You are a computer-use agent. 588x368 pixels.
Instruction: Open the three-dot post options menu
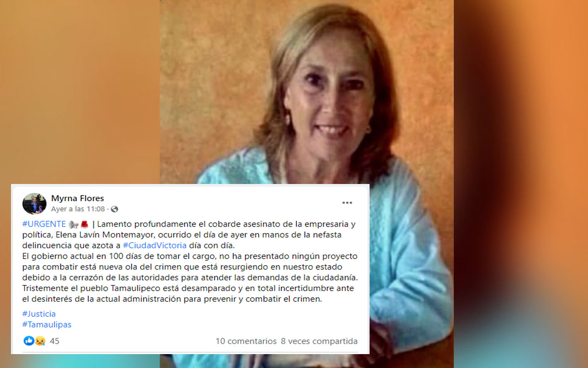point(347,203)
